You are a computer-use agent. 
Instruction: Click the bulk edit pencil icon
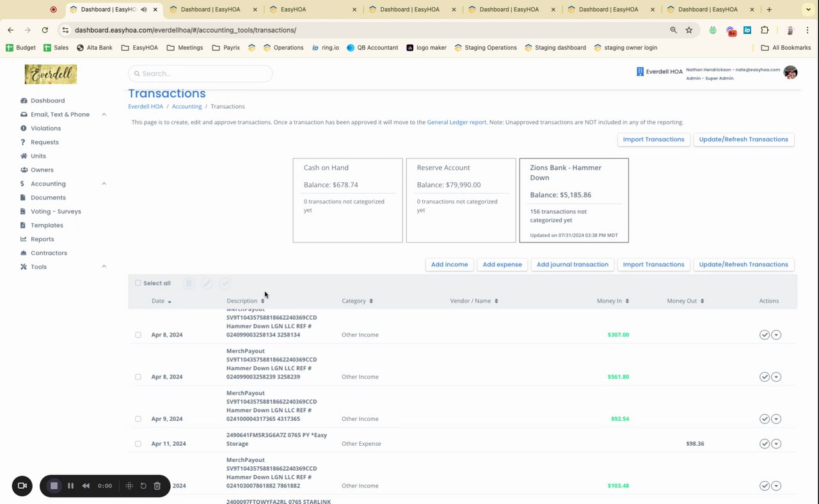tap(207, 283)
